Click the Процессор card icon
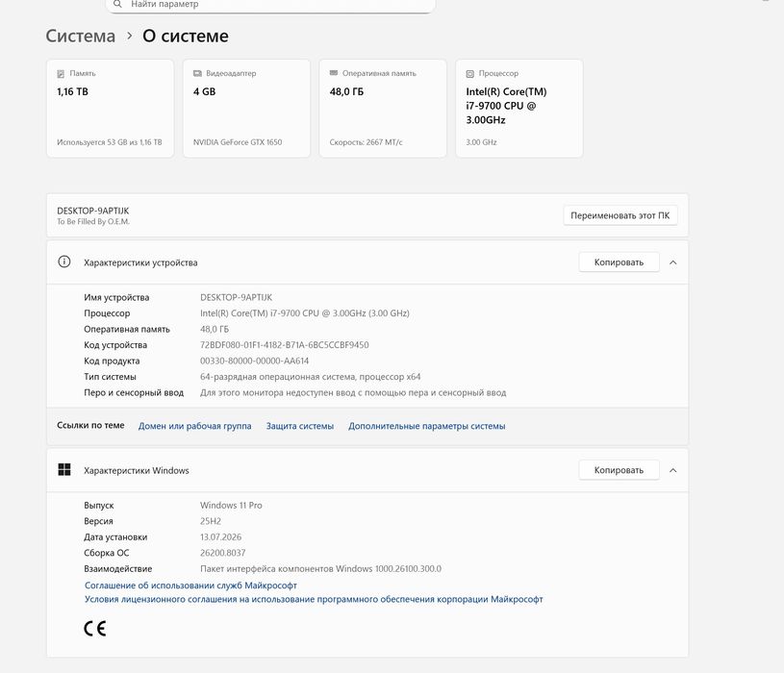Screen dimensions: 784x673 point(470,74)
